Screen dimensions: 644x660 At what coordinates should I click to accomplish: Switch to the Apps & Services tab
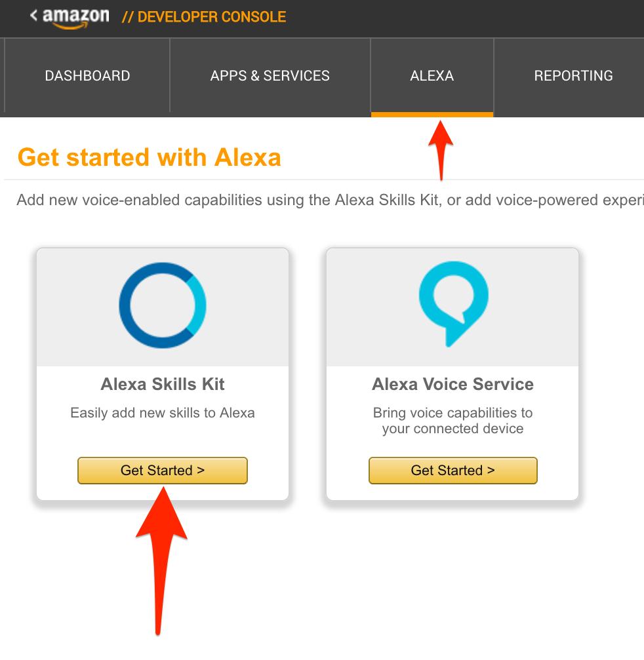click(270, 76)
